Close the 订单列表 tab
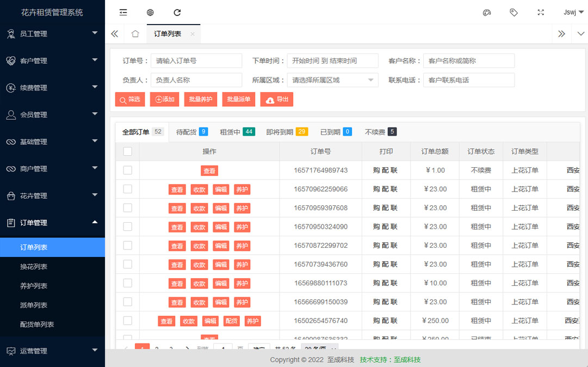The height and width of the screenshot is (367, 588). [193, 34]
